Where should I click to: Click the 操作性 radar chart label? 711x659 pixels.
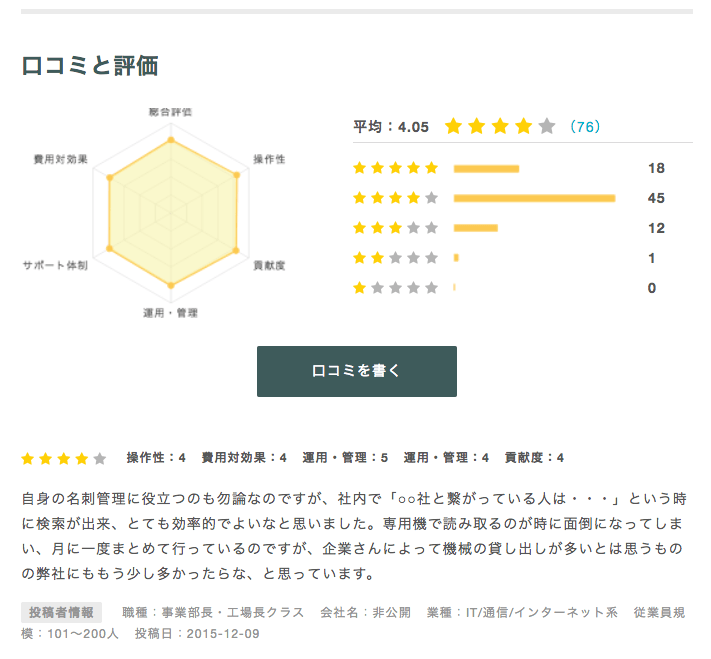[x=269, y=159]
